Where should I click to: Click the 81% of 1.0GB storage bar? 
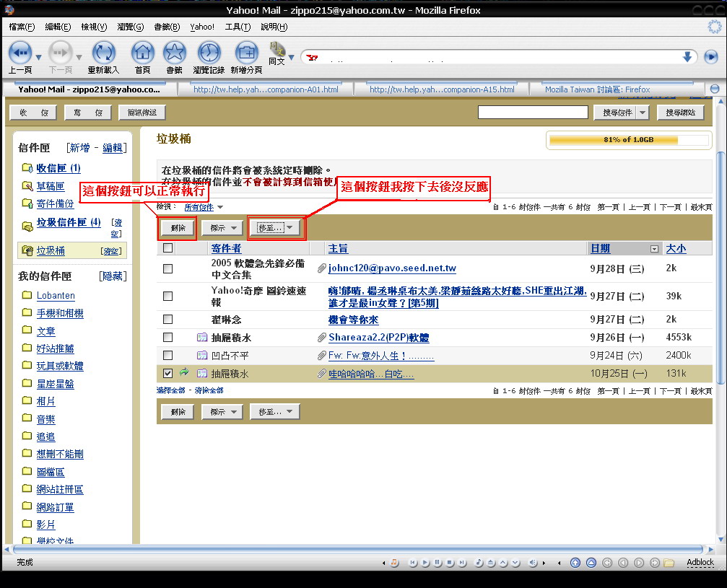tap(627, 140)
